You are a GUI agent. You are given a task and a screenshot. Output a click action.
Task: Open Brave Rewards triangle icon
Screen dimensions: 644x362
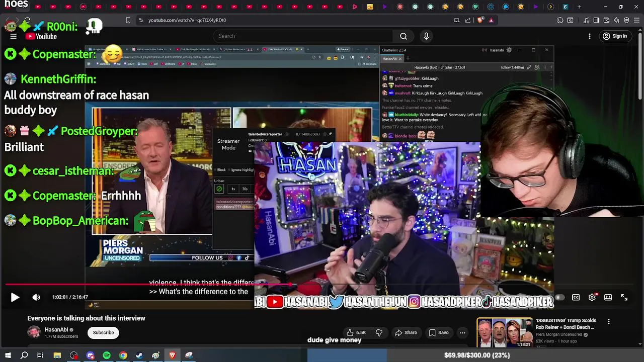(491, 20)
